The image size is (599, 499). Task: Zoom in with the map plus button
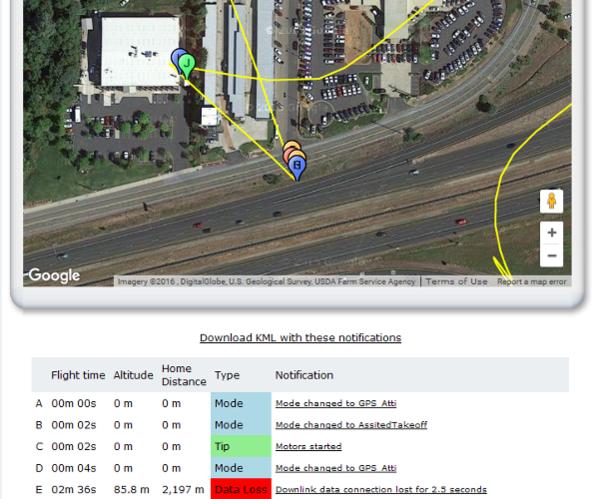tap(551, 233)
